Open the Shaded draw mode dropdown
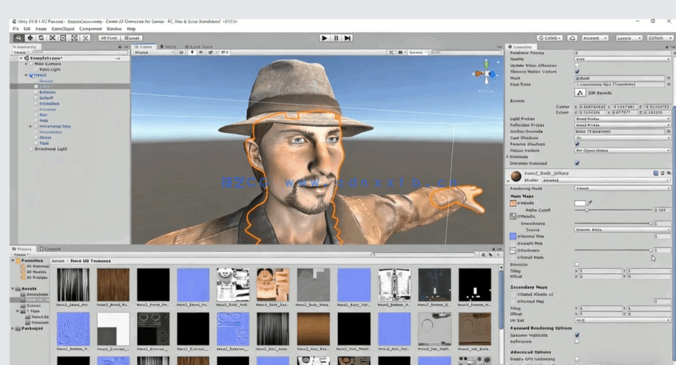The width and height of the screenshot is (676, 365). click(154, 52)
